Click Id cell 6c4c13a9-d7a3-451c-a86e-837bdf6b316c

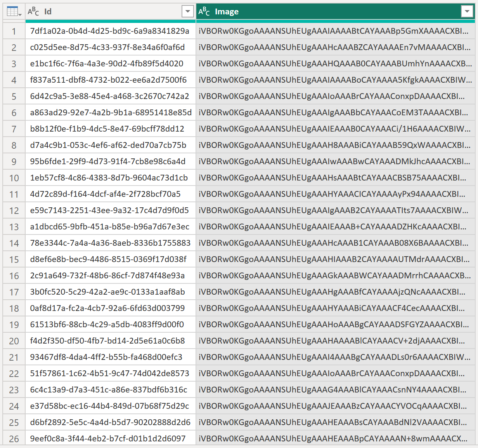[x=111, y=390]
